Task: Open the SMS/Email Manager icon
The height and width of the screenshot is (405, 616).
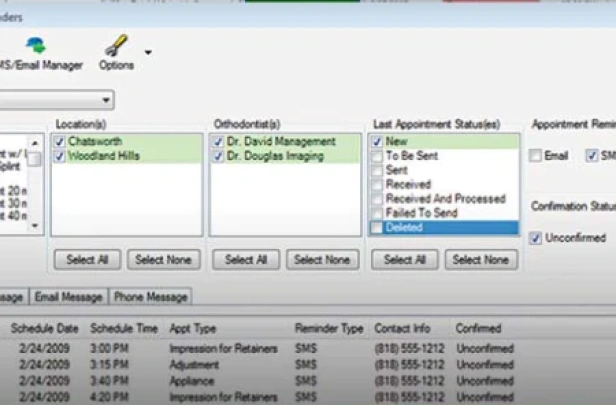Action: [x=36, y=45]
